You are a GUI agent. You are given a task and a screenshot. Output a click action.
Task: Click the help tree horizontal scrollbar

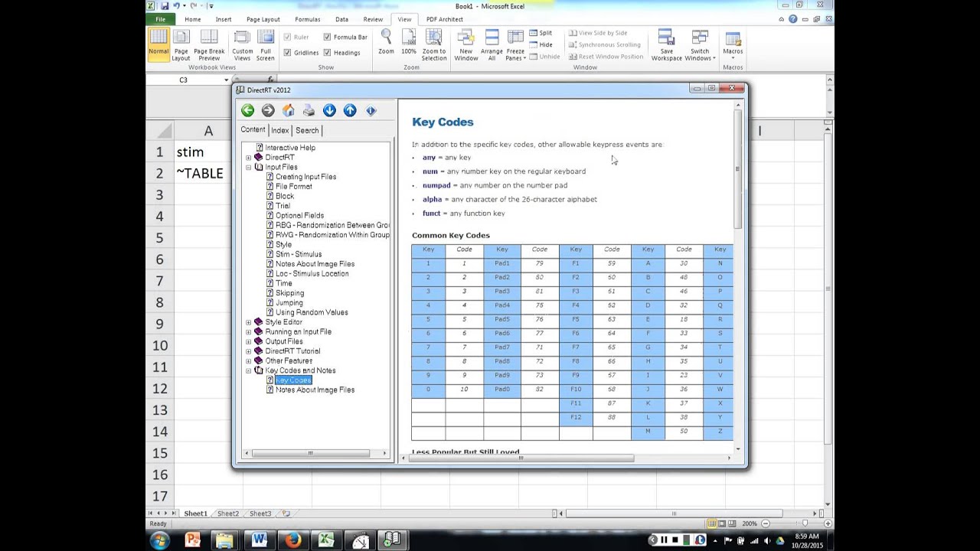click(x=310, y=453)
